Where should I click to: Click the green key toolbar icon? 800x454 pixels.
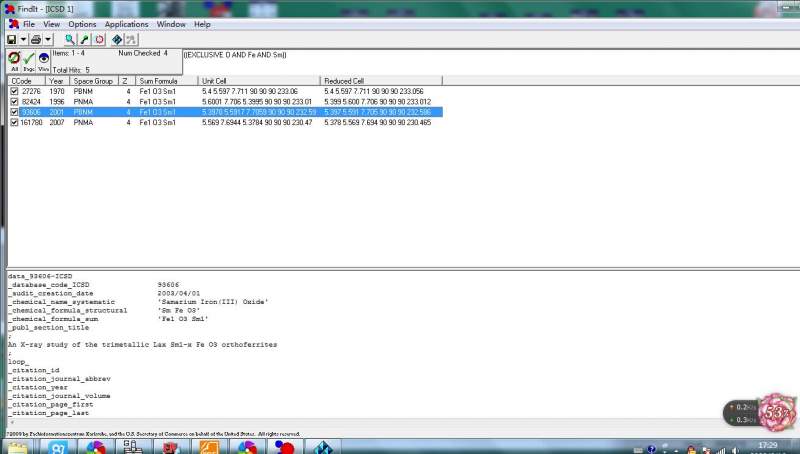pos(85,39)
